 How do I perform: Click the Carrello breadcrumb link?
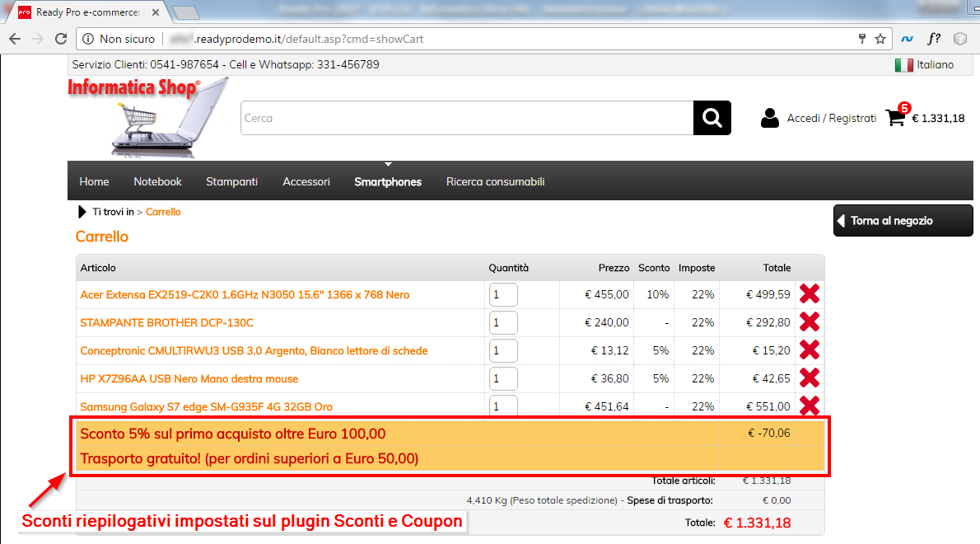coord(163,212)
